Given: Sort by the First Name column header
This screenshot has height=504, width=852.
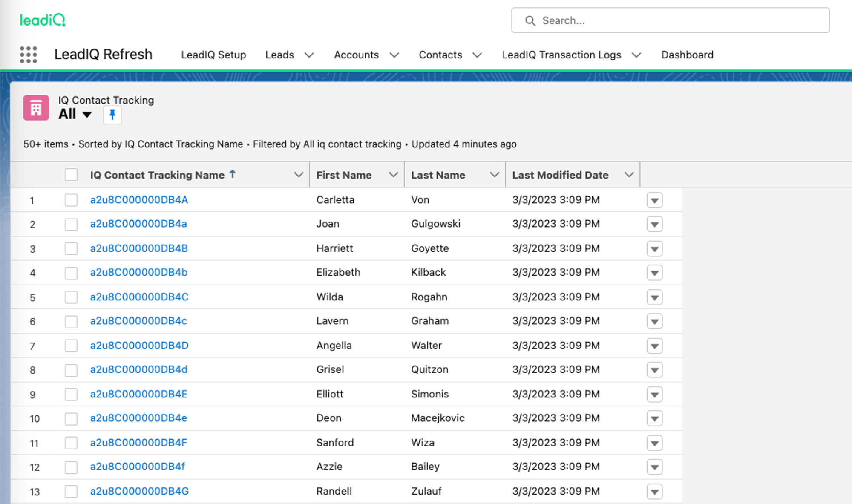Looking at the screenshot, I should tap(344, 175).
